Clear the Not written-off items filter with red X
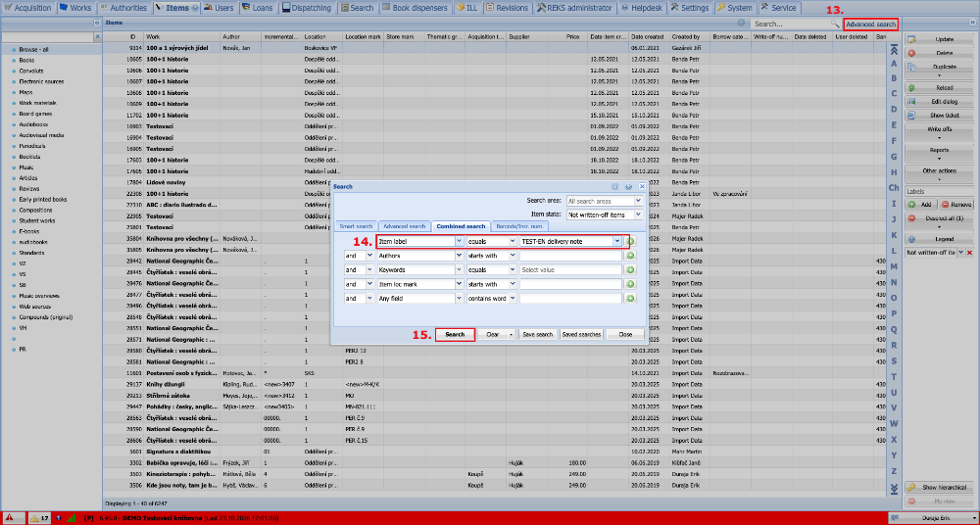The width and height of the screenshot is (980, 525). click(x=970, y=253)
